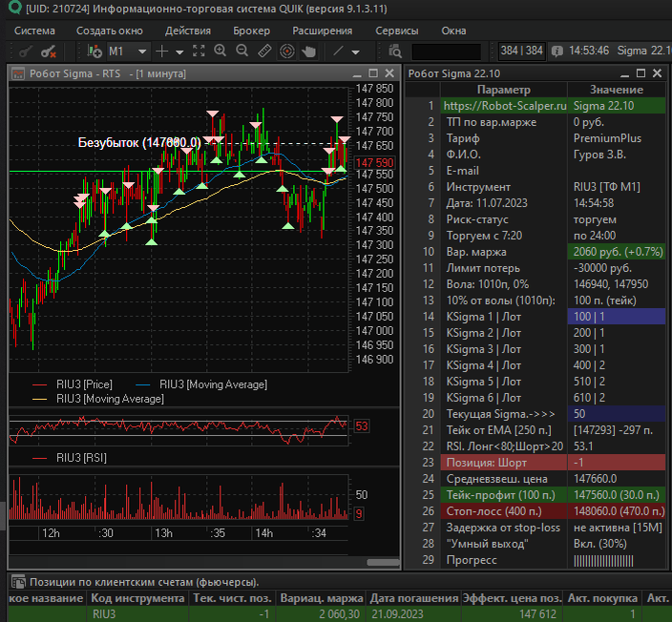The width and height of the screenshot is (672, 622).
Task: Click the "Умный выход" Вкл. (30%) value
Action: click(x=617, y=544)
